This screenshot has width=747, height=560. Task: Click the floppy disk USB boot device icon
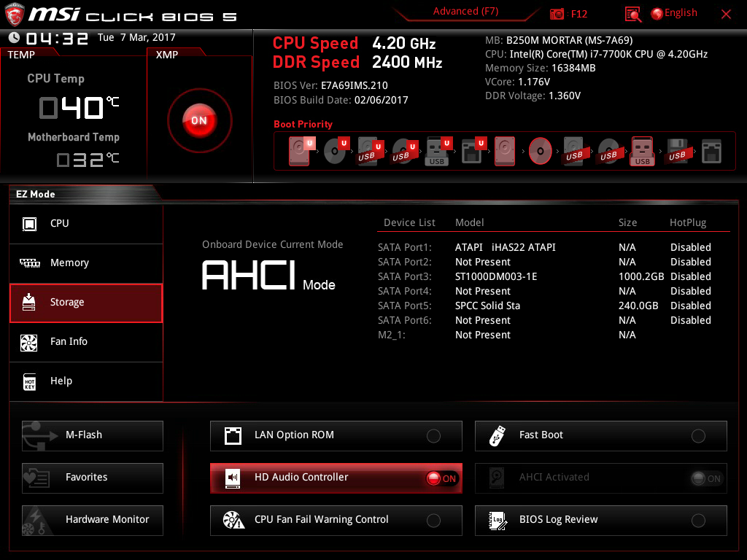click(677, 151)
